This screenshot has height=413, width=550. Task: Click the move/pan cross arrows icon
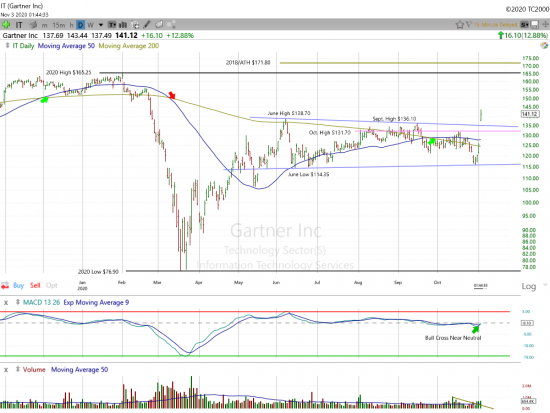(545, 25)
